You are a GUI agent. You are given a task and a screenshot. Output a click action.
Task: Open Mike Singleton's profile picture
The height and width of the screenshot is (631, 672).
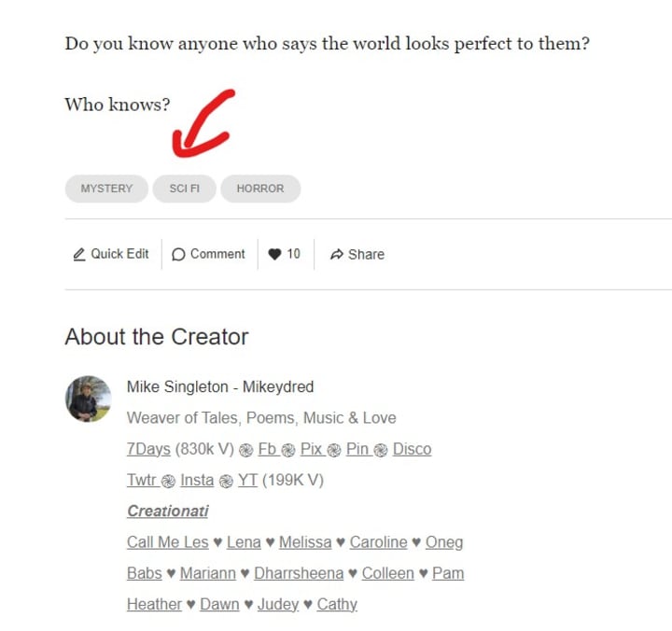click(x=89, y=399)
